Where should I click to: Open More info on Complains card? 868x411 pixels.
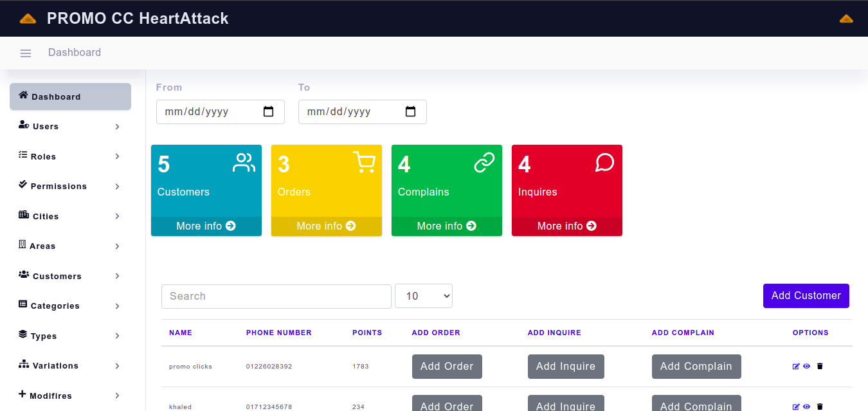[446, 226]
